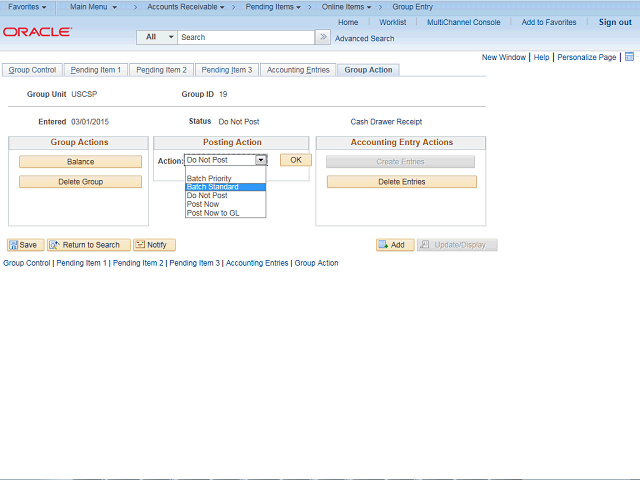Click the Update/Display button
This screenshot has width=640, height=480.
tap(457, 245)
